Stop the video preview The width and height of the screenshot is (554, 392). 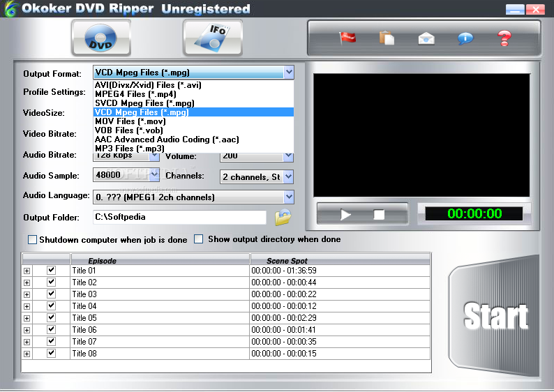[x=379, y=214]
